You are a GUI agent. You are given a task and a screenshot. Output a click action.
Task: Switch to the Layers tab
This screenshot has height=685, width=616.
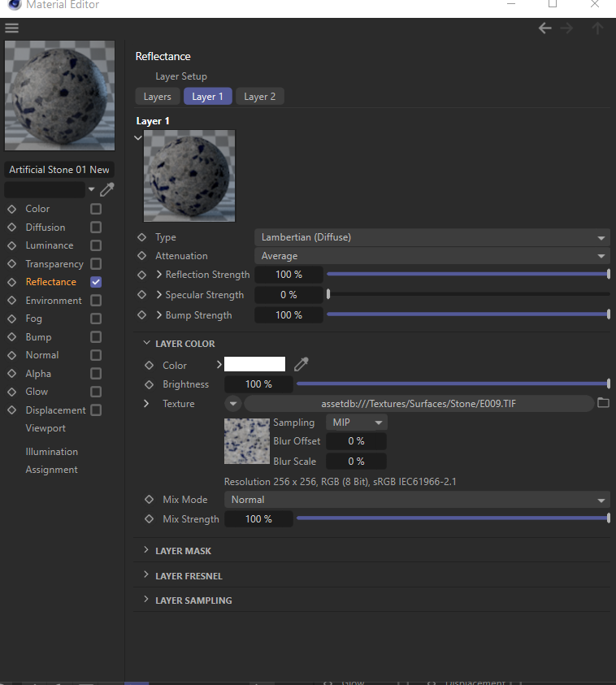[158, 97]
